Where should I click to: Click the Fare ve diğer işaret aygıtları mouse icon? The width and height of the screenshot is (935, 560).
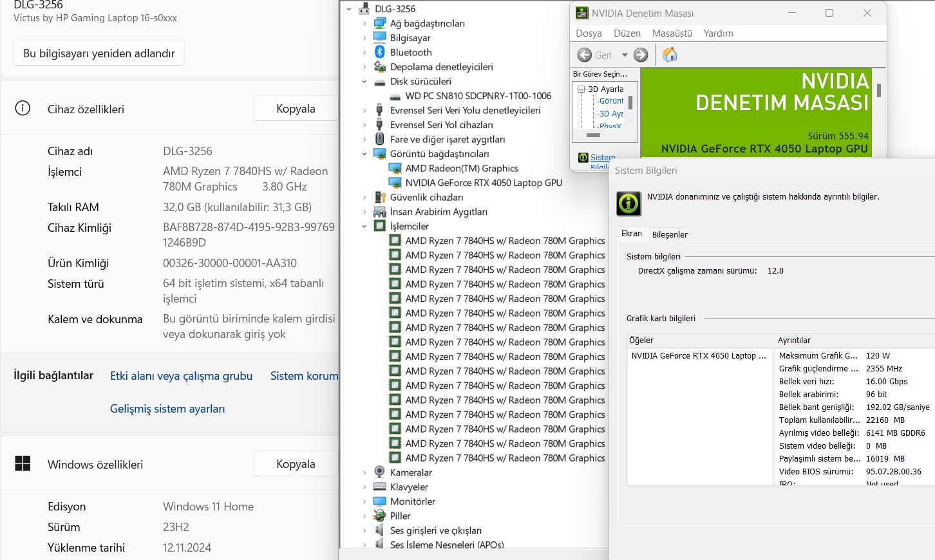click(x=380, y=139)
